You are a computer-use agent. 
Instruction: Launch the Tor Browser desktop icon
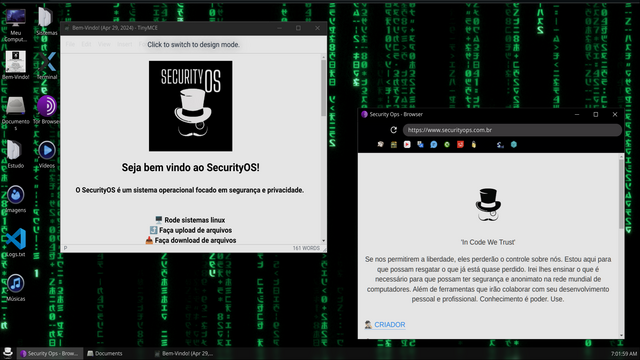pyautogui.click(x=47, y=109)
